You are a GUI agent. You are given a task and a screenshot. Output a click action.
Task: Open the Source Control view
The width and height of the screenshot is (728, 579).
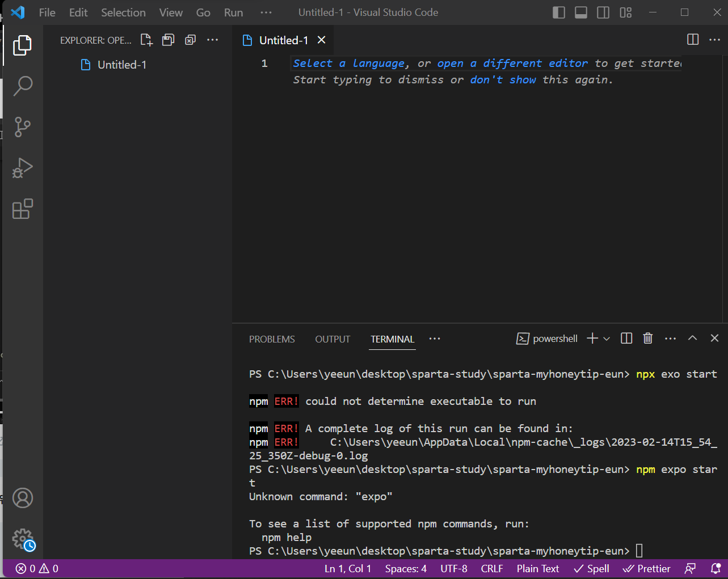pyautogui.click(x=23, y=127)
